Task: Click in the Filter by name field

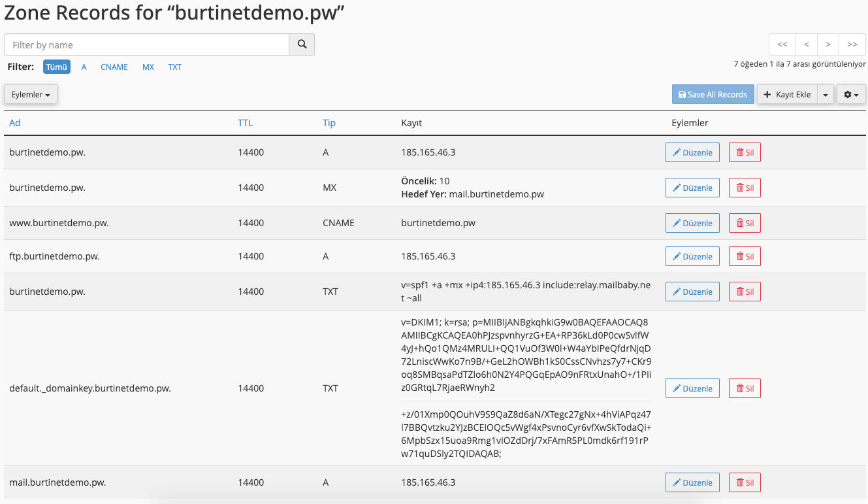Action: coord(147,44)
